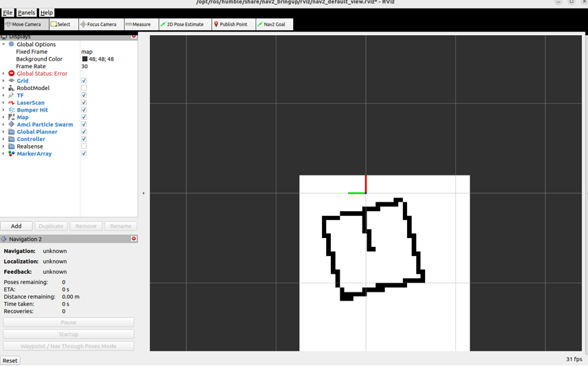Click the Global Options gear icon
The height and width of the screenshot is (366, 588).
[x=11, y=44]
